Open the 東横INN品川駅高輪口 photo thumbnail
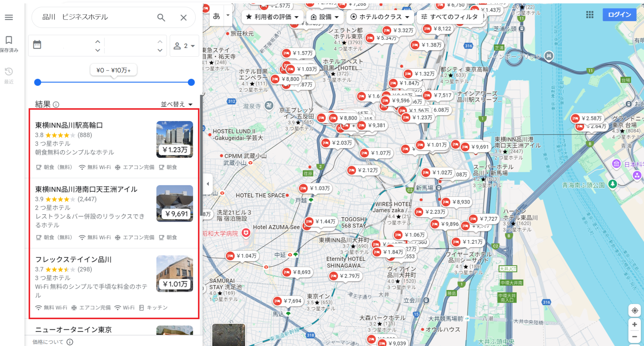Screen dimensions: 644x346 pyautogui.click(x=175, y=139)
